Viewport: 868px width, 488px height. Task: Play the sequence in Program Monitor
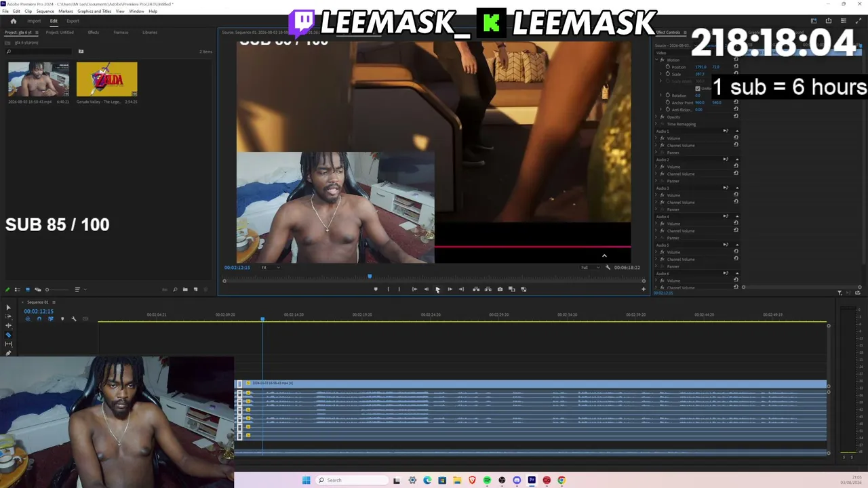point(437,289)
